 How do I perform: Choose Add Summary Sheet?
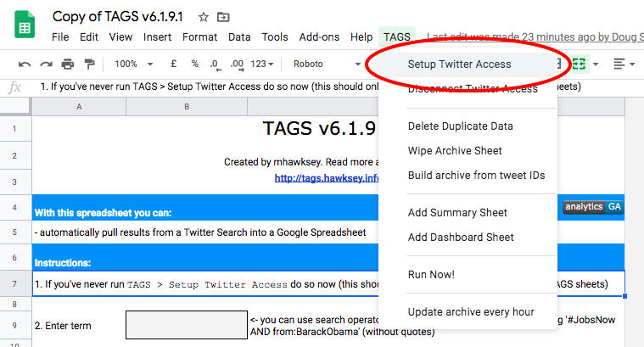coord(468,213)
